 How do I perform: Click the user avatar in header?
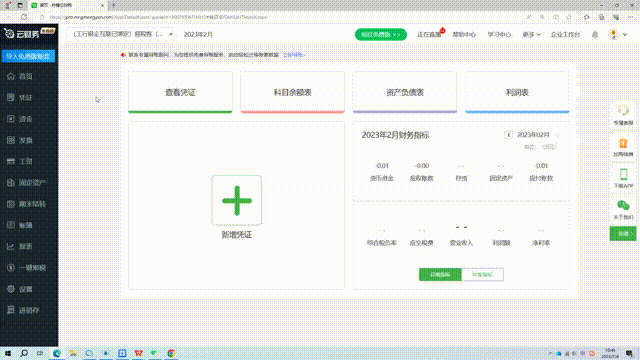(x=613, y=34)
